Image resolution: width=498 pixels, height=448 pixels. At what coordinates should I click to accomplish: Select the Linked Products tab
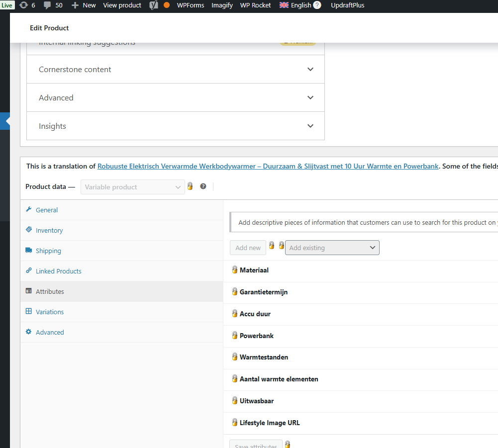point(58,271)
